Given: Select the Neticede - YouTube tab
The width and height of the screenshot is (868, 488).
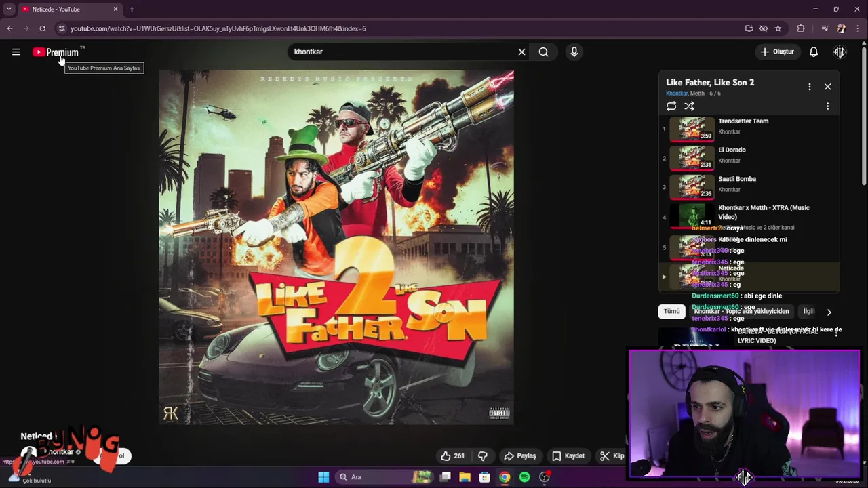Looking at the screenshot, I should pyautogui.click(x=70, y=9).
